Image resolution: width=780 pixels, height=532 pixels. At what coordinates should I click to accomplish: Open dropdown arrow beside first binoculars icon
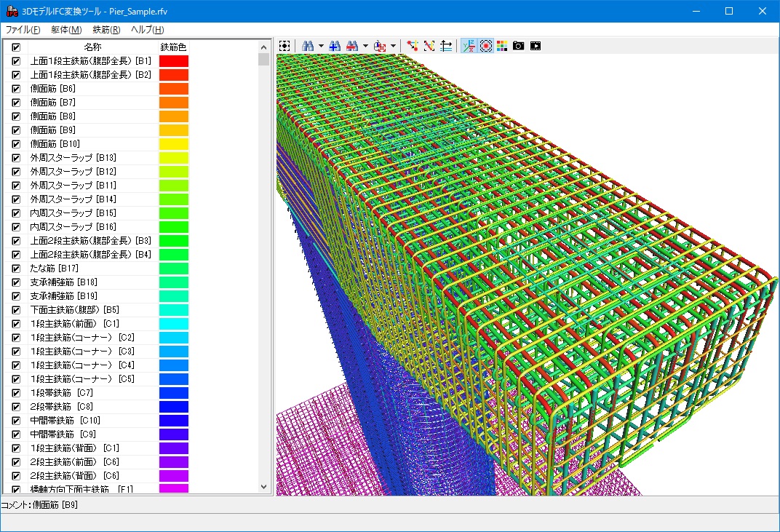coord(321,46)
